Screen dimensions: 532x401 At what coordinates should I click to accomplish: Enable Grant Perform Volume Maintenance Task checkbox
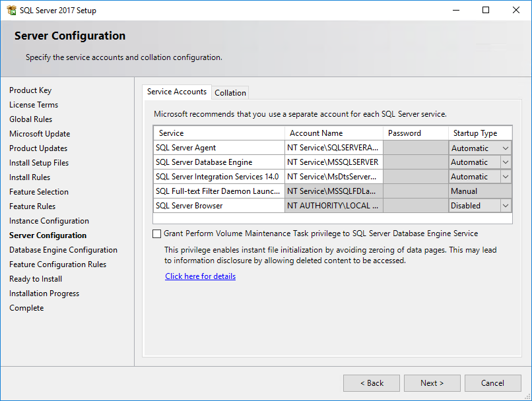click(x=156, y=234)
